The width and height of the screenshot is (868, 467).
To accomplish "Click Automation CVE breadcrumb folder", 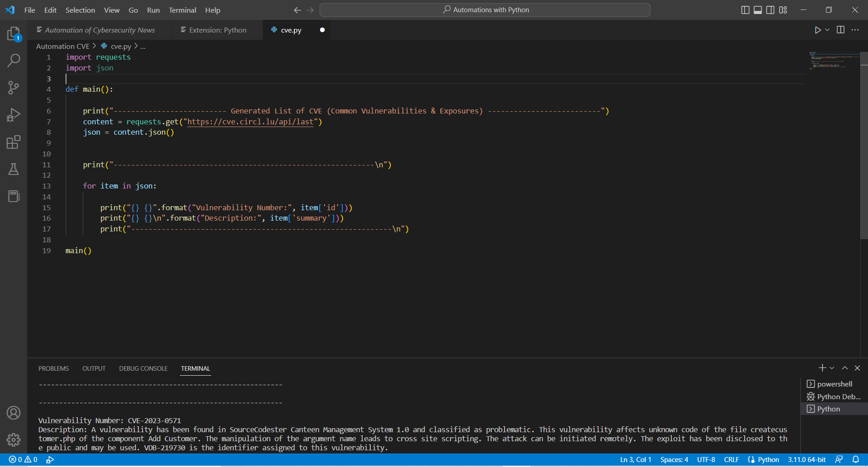I will (63, 46).
